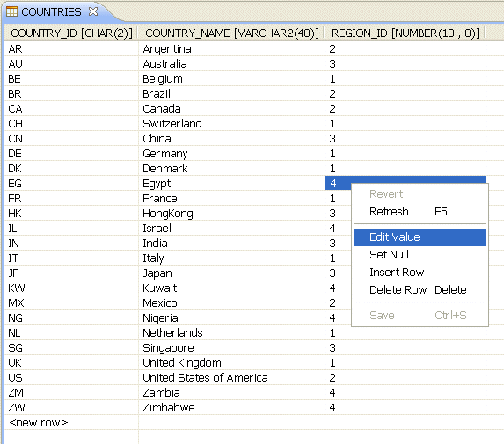
Task: Choose Delete Row in context menu
Action: [420, 290]
